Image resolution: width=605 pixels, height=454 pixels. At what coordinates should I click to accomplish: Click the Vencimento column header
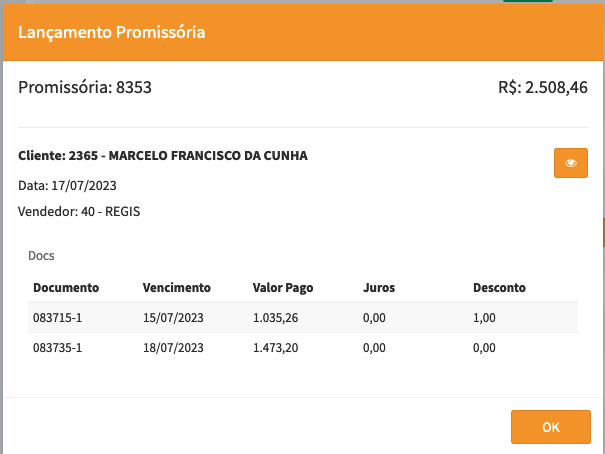tap(177, 288)
